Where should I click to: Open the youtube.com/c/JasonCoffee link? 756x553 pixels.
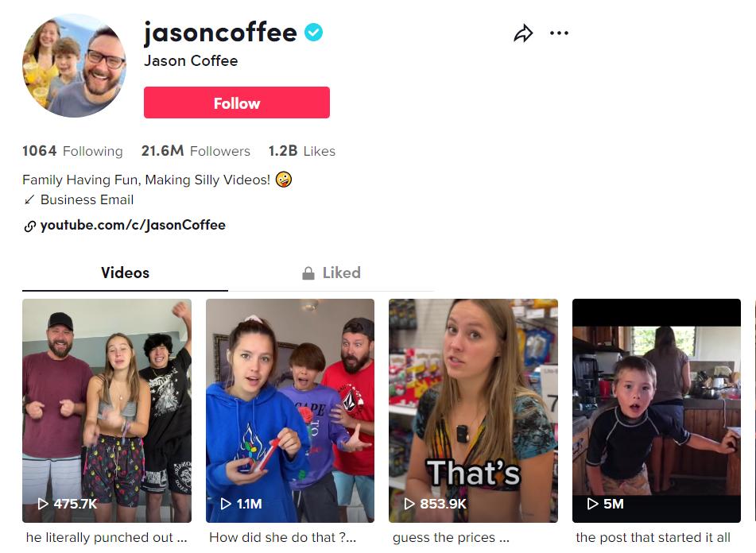click(x=133, y=225)
